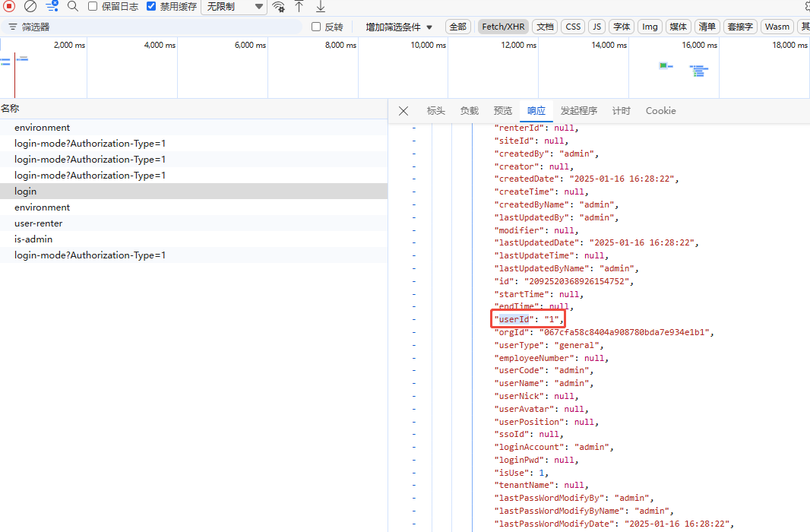Switch to the 标头 tab
The height and width of the screenshot is (532, 810).
[x=435, y=110]
